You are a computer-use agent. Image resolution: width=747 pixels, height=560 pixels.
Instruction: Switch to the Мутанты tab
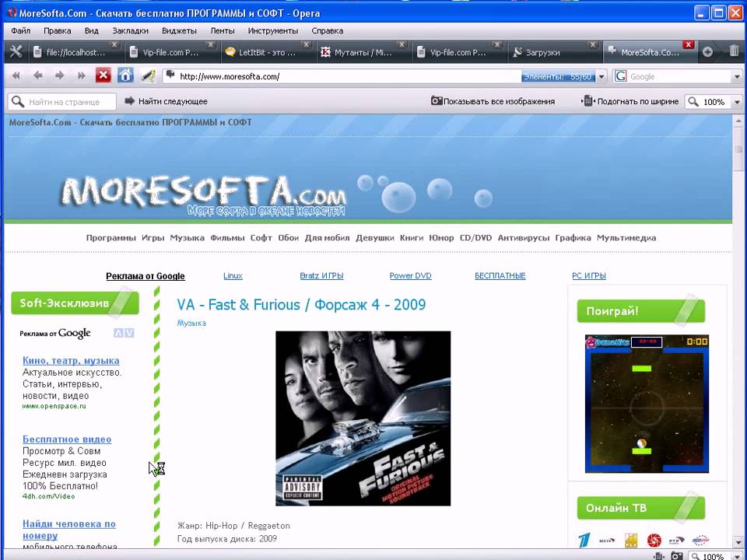coord(362,52)
